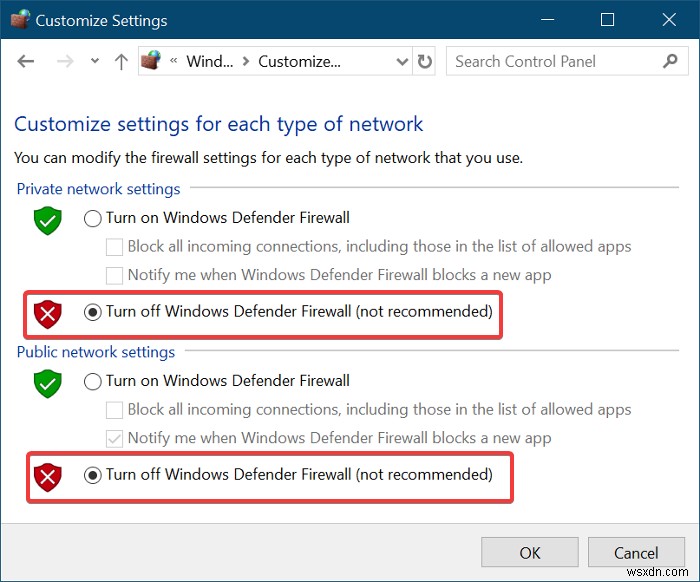Click the Forward navigation arrow
700x582 pixels.
pos(63,62)
